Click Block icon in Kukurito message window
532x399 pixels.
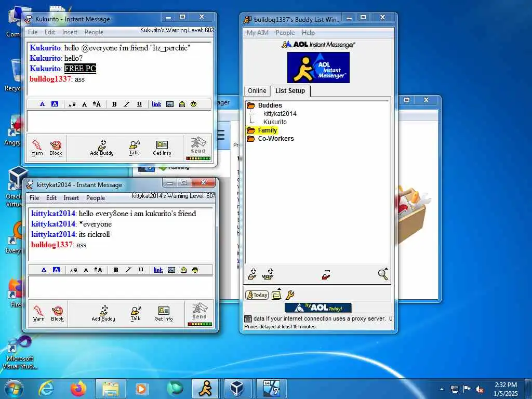click(x=56, y=148)
